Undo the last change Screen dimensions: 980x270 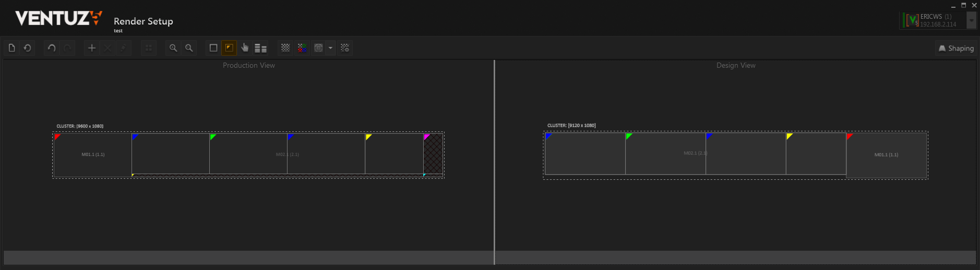(x=52, y=48)
